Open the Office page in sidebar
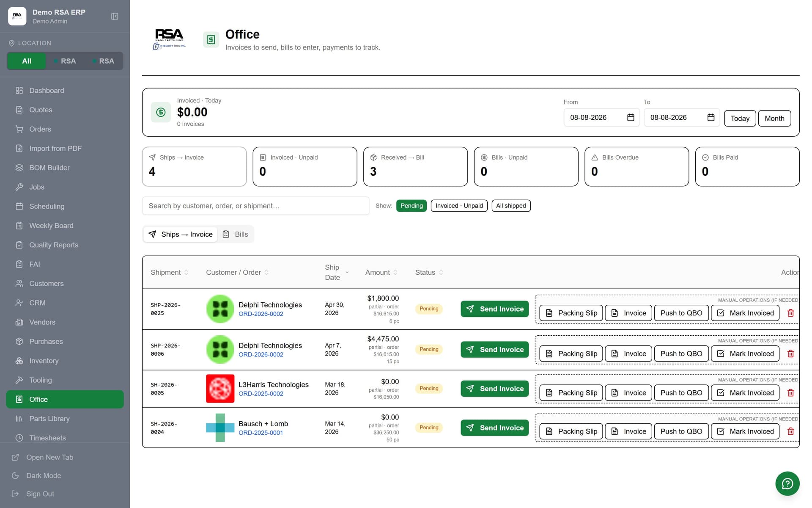Screen dimensions: 812x508 [x=65, y=399]
